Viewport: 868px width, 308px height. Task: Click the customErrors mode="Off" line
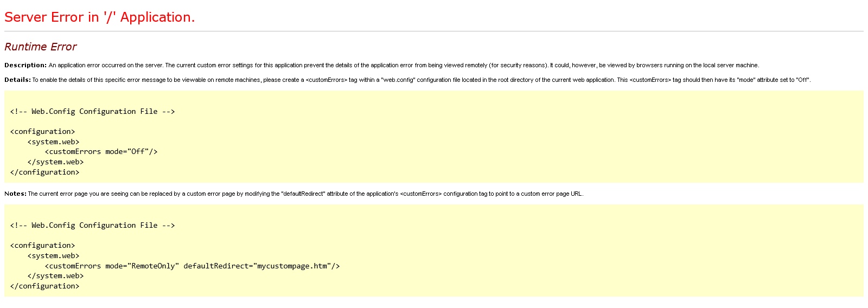[101, 152]
